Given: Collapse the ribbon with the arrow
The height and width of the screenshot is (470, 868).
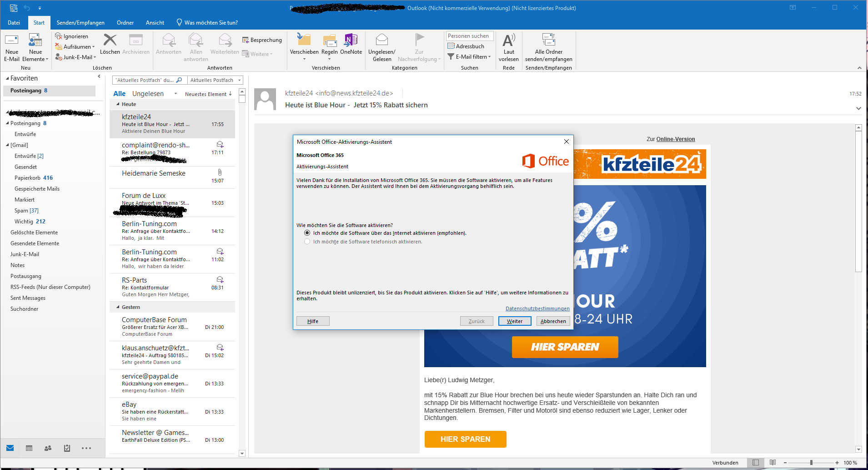Looking at the screenshot, I should point(859,68).
